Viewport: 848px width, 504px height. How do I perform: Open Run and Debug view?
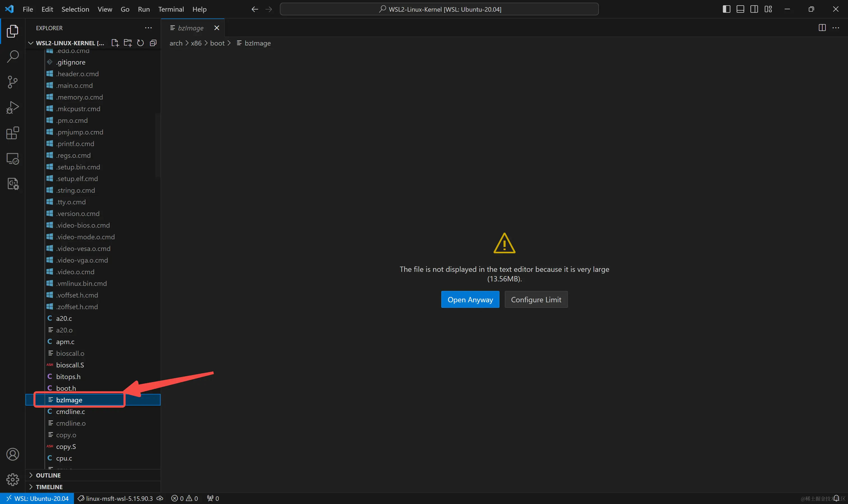(13, 107)
